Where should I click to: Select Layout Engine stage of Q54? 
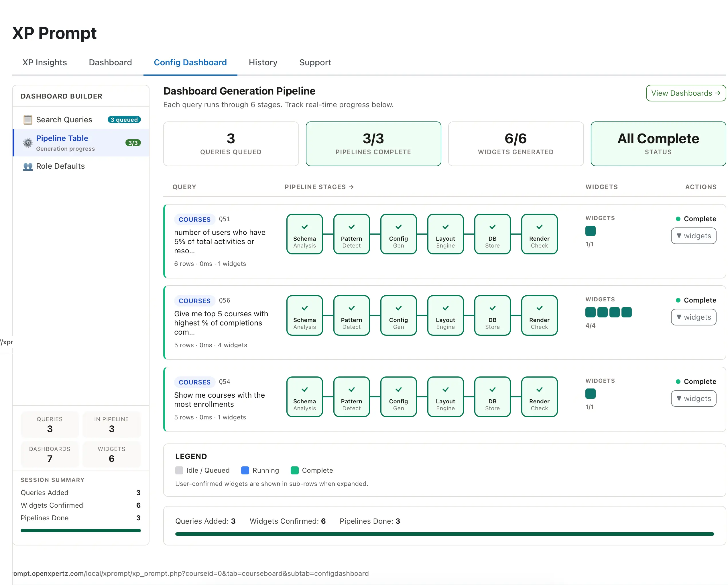tap(445, 397)
